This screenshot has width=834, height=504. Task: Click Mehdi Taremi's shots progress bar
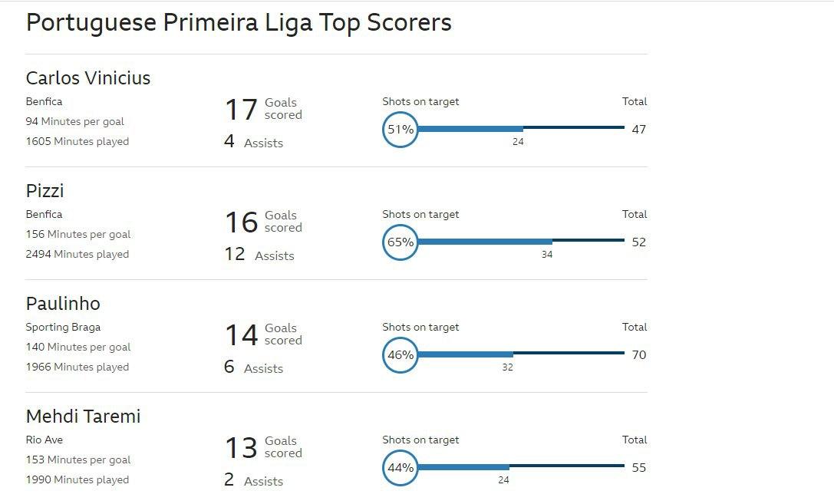(521, 466)
